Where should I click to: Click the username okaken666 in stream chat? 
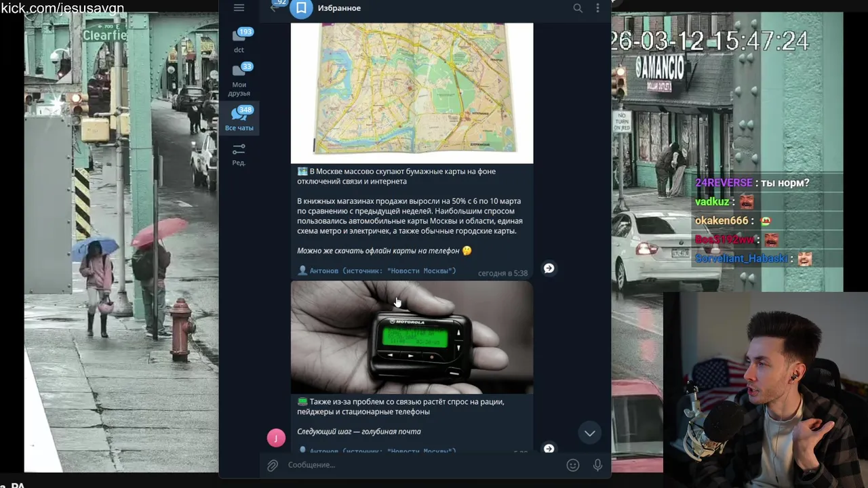point(722,221)
